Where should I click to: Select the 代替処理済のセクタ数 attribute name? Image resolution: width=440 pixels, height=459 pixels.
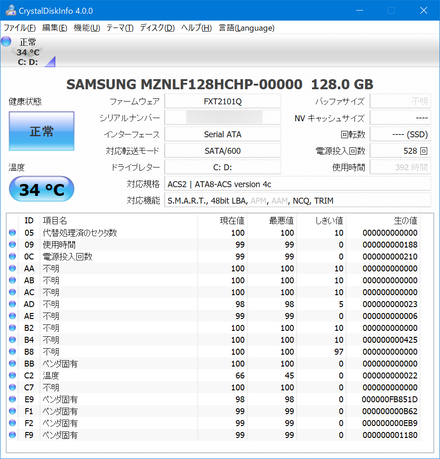[x=80, y=233]
